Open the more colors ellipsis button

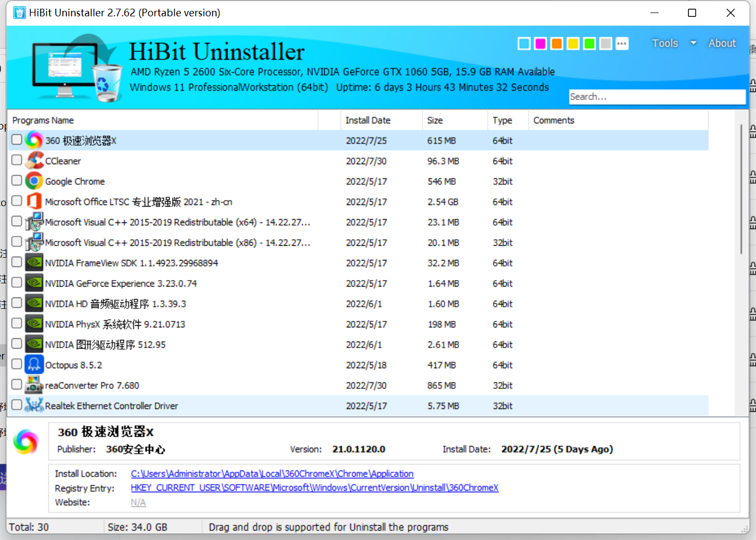[x=622, y=44]
